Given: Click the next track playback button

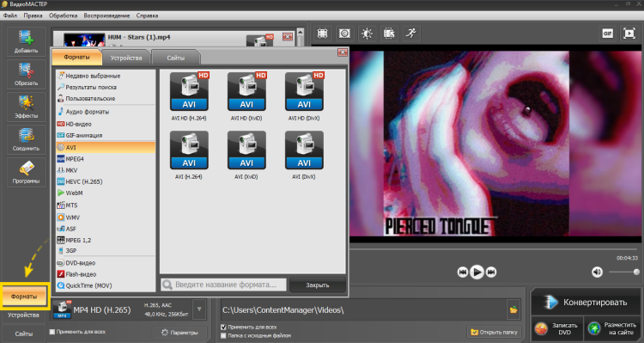Looking at the screenshot, I should tap(491, 273).
